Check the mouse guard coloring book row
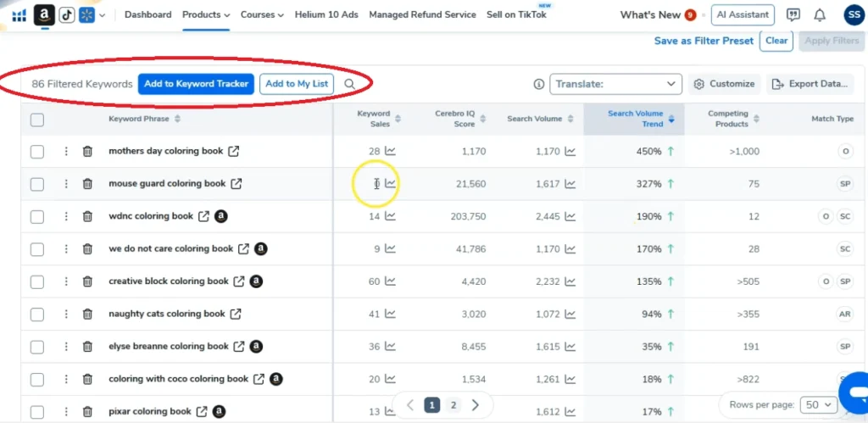Screen dimensions: 868x423 (37, 184)
